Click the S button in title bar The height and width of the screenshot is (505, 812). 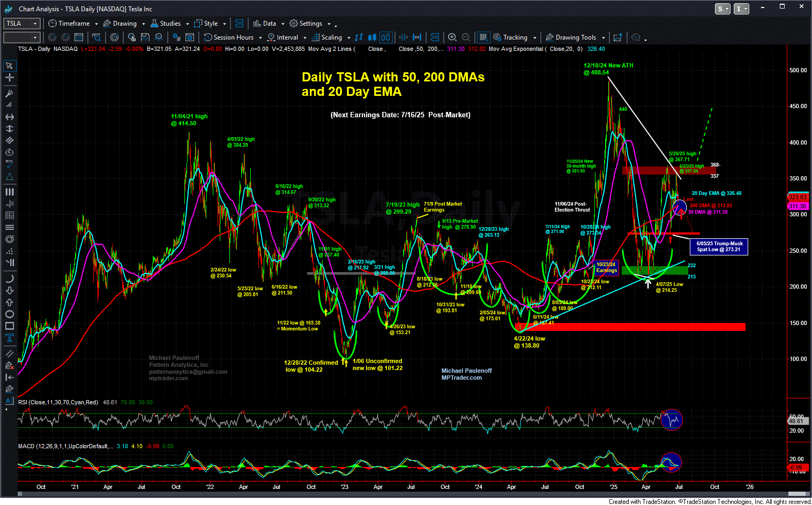(x=722, y=9)
